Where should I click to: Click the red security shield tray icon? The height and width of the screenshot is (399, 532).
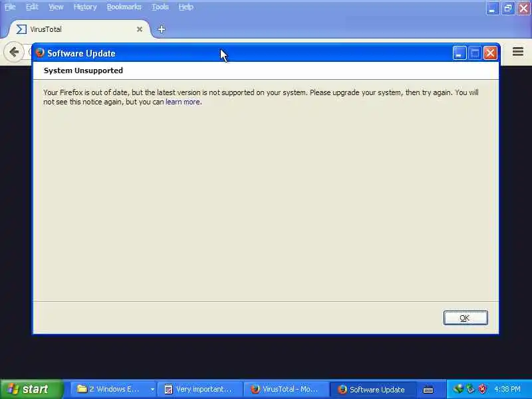coord(482,389)
